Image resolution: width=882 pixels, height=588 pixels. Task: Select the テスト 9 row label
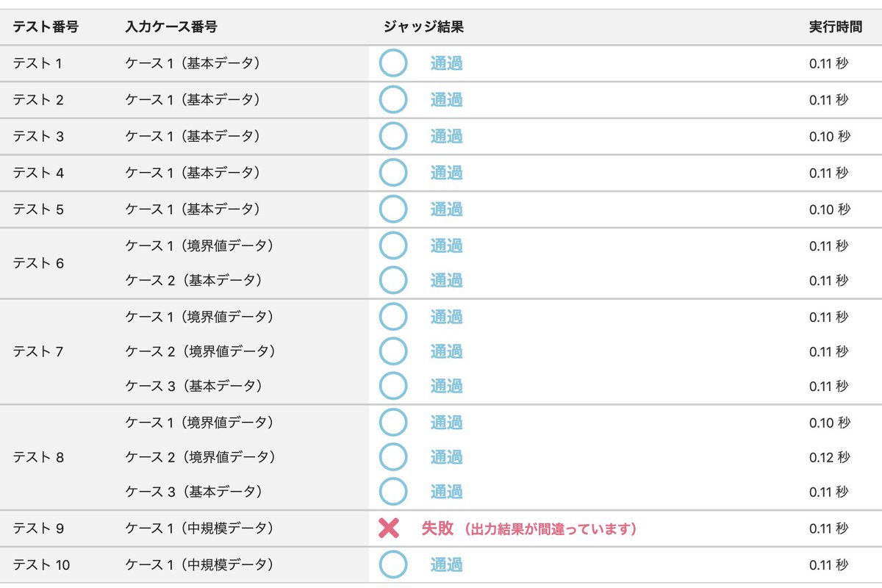click(38, 528)
